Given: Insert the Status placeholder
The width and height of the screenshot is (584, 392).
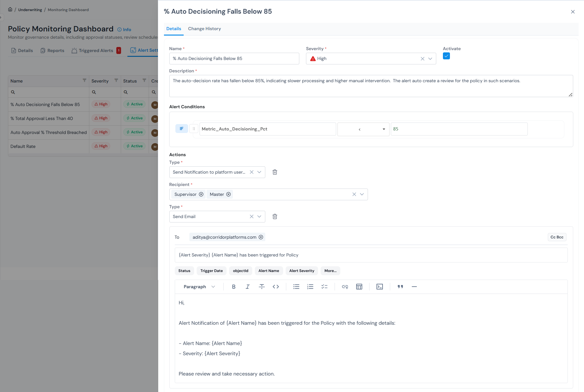Looking at the screenshot, I should [x=184, y=271].
